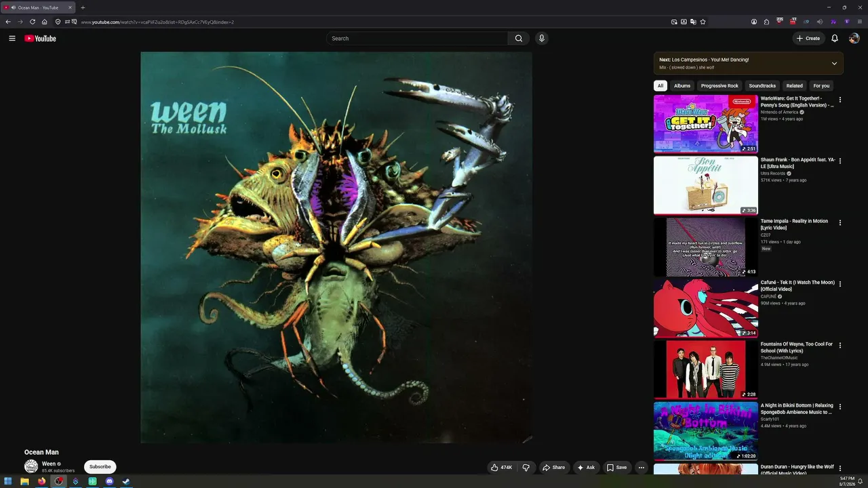Click the tracking protection shield icon
The image size is (868, 488).
click(58, 22)
